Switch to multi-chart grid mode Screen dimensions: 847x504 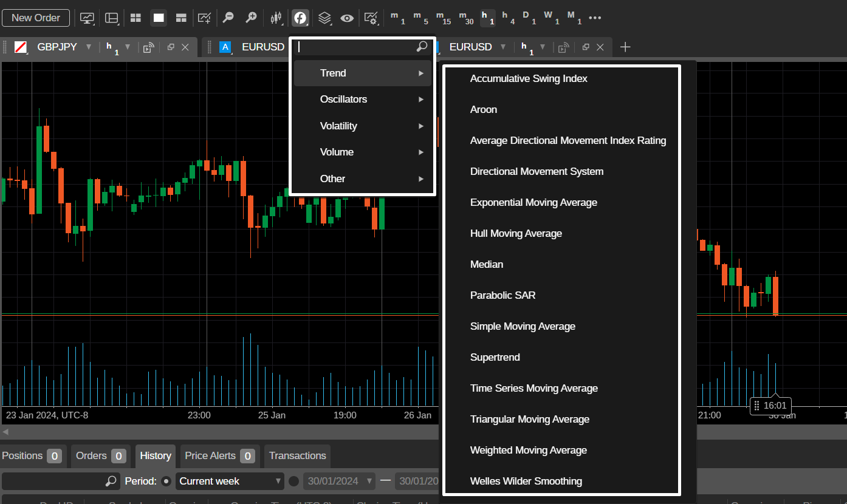click(135, 18)
